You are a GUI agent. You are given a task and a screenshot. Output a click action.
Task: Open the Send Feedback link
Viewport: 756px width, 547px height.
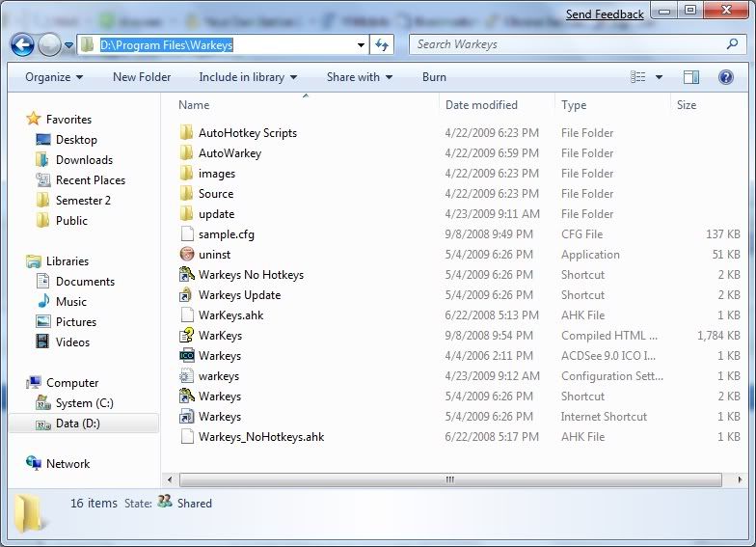(605, 14)
